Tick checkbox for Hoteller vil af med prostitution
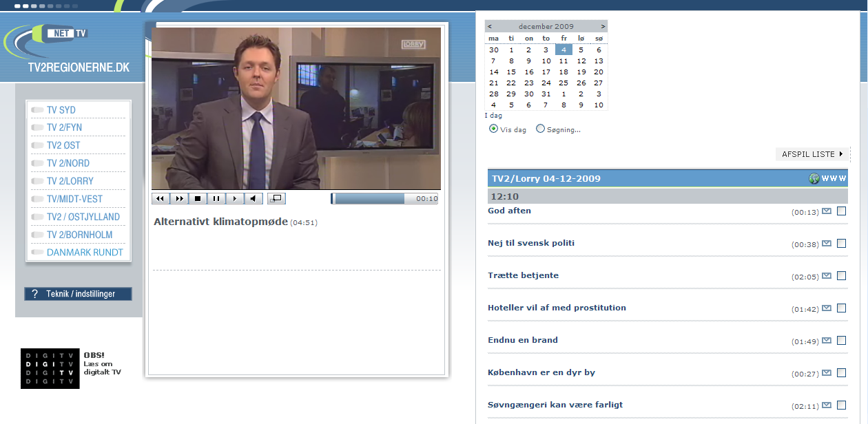Viewport: 868px width, 424px height. [x=841, y=308]
